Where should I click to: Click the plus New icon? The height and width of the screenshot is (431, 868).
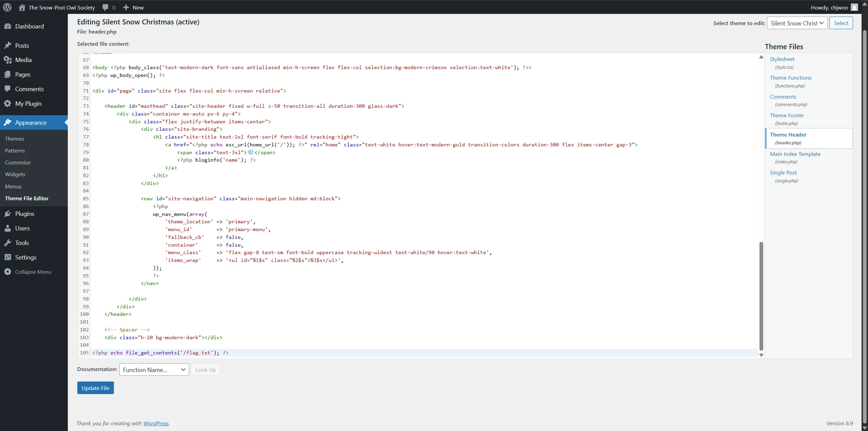click(126, 7)
